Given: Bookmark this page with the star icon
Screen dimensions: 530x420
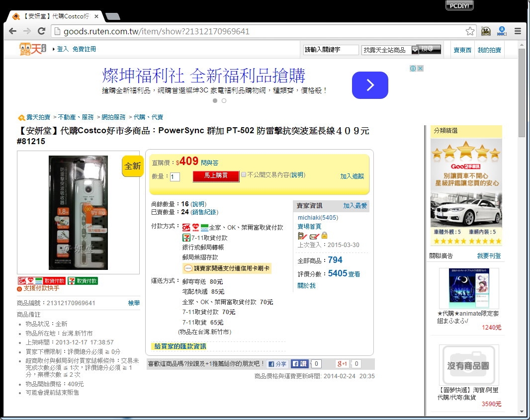Looking at the screenshot, I should click(470, 31).
